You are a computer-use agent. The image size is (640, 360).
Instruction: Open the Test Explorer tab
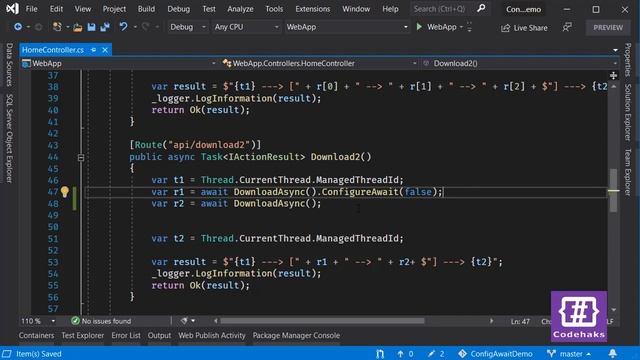pyautogui.click(x=82, y=336)
